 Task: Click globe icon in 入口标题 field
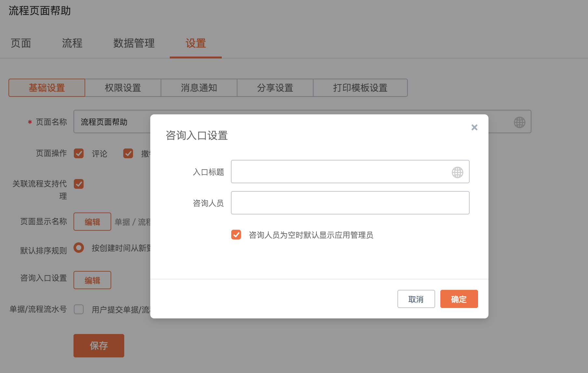[x=457, y=172]
